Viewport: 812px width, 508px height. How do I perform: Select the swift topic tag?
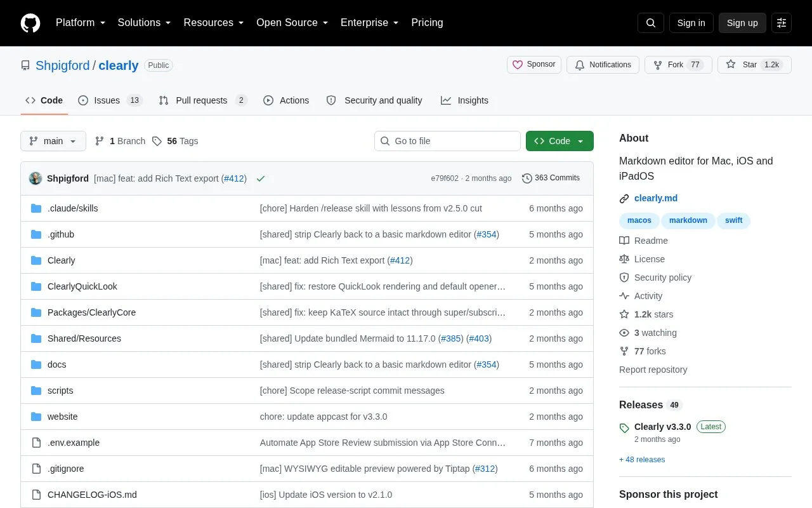click(734, 220)
